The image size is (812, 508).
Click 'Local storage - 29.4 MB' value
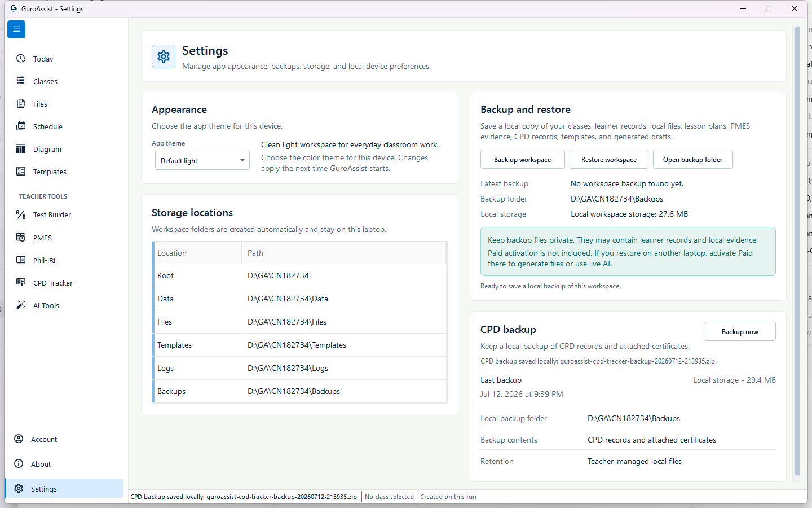click(x=734, y=380)
